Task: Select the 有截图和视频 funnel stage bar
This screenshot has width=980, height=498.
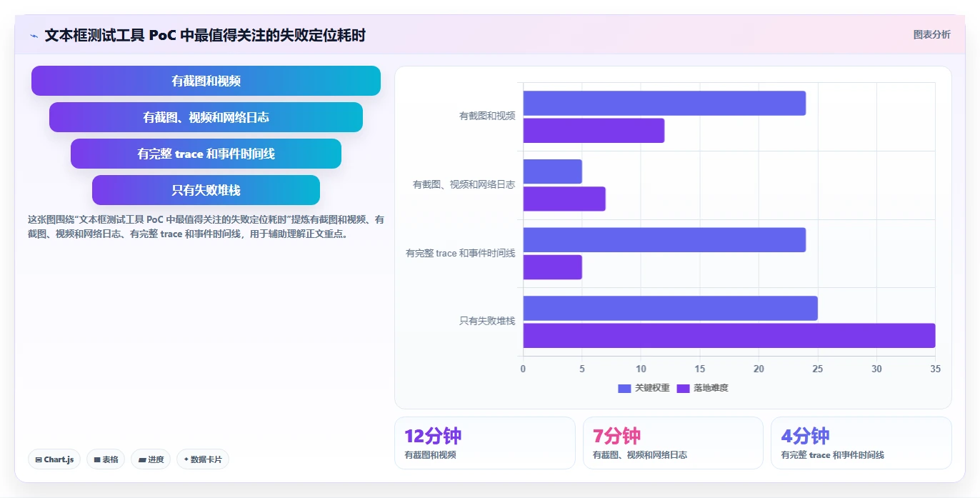Action: [x=206, y=81]
